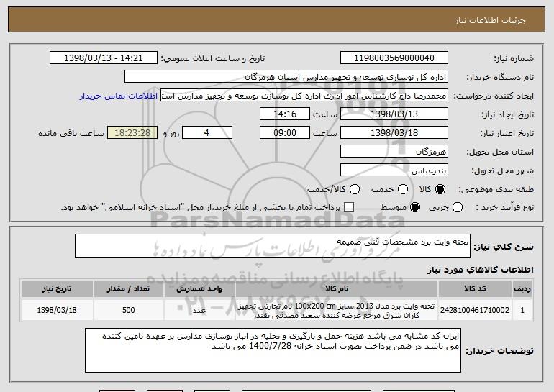Click the طبقه بندی موضوعی label
The width and height of the screenshot is (554, 392).
[x=496, y=189]
